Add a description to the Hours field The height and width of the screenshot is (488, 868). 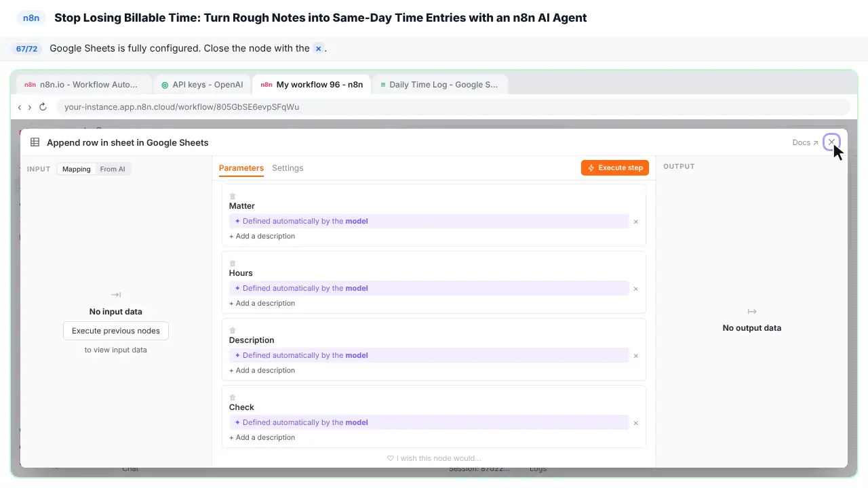262,304
